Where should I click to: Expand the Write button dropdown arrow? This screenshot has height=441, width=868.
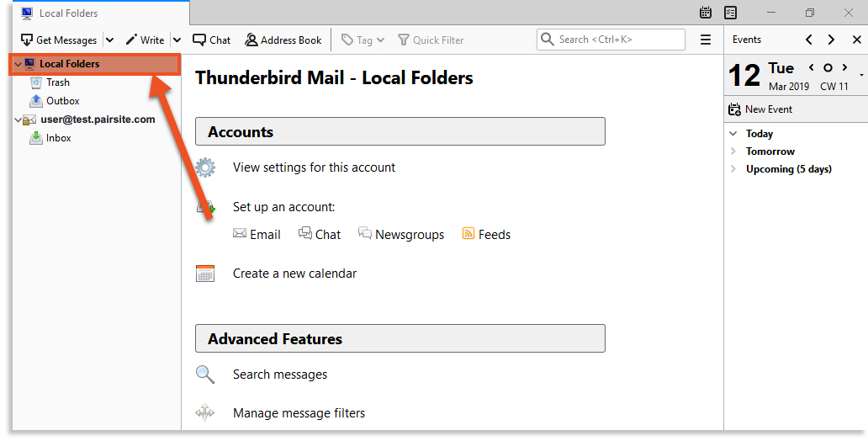[177, 40]
